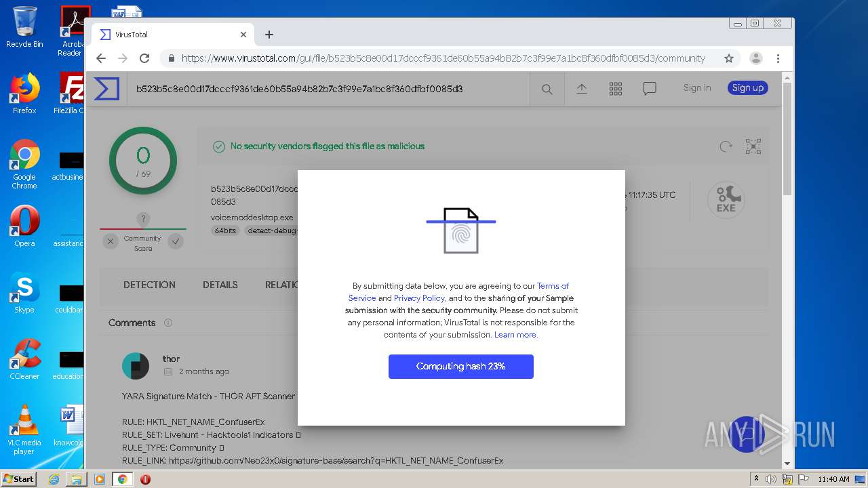Click the fingerprint document icon in dialog
Image resolution: width=868 pixels, height=488 pixels.
461,230
